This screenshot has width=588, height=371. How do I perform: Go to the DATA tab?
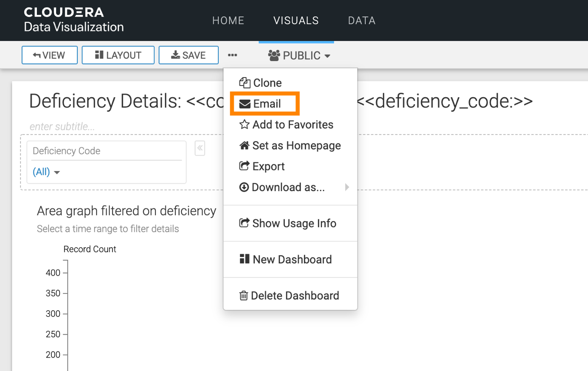click(x=362, y=21)
